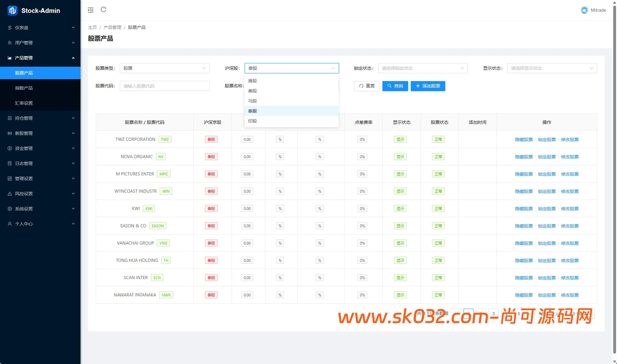Click the 添加股票 button
Viewport: 617px width, 364px height.
coord(428,86)
